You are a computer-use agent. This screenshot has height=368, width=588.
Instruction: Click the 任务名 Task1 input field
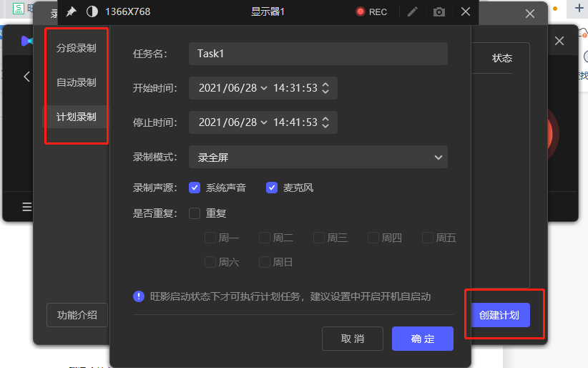318,54
